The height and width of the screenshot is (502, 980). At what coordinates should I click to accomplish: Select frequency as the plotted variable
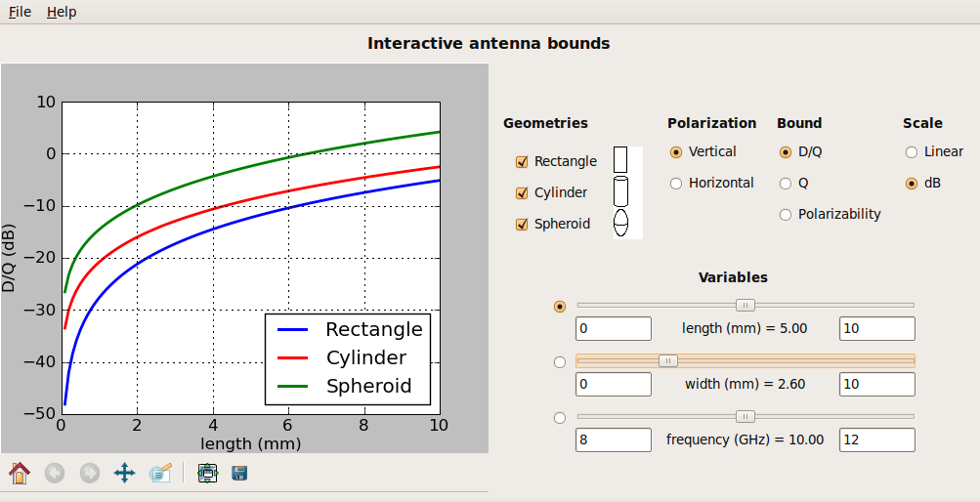click(560, 418)
